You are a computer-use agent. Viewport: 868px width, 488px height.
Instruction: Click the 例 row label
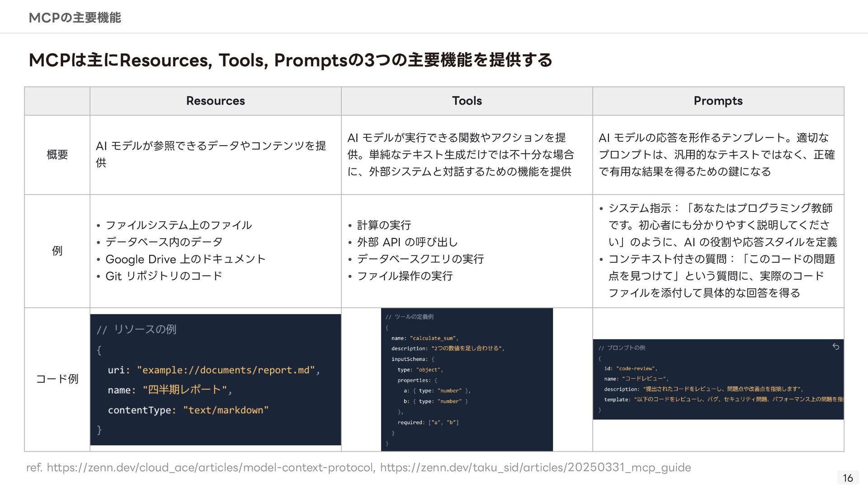pyautogui.click(x=57, y=251)
